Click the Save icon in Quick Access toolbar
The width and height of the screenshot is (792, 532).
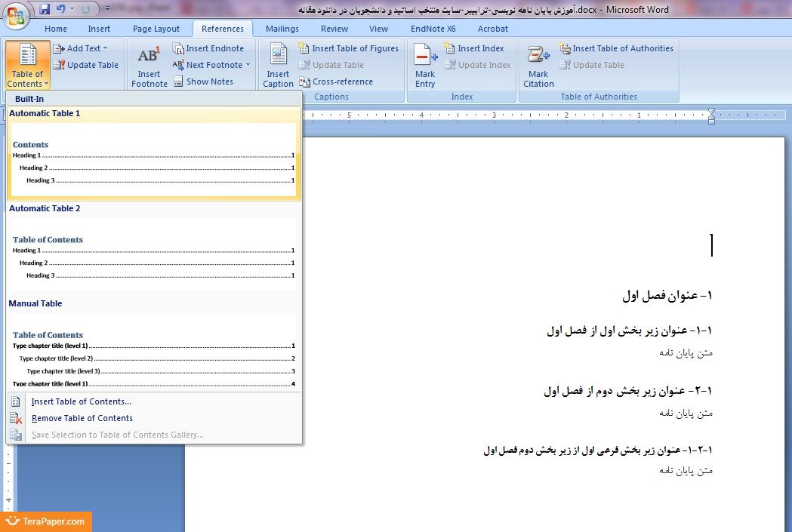tap(45, 9)
